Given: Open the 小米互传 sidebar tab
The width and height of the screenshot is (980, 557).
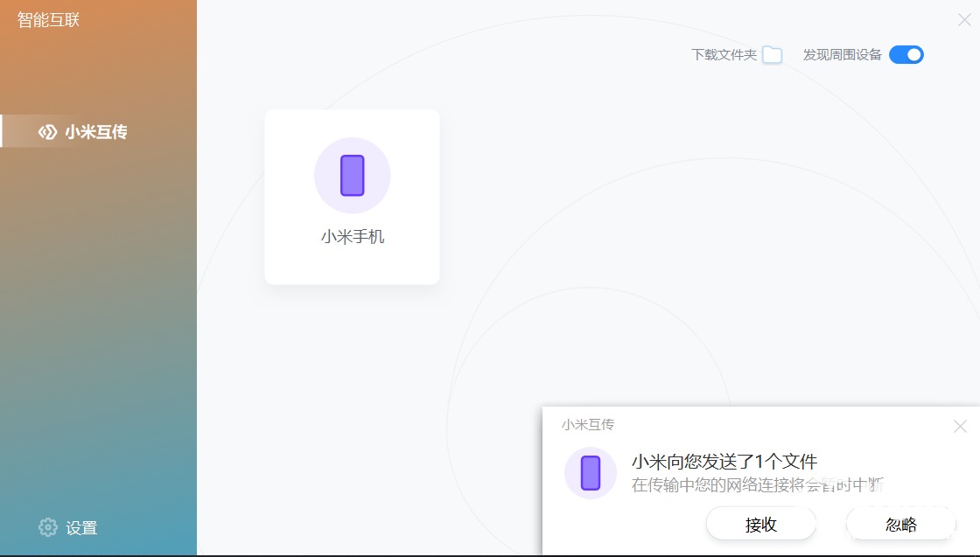Looking at the screenshot, I should (99, 131).
